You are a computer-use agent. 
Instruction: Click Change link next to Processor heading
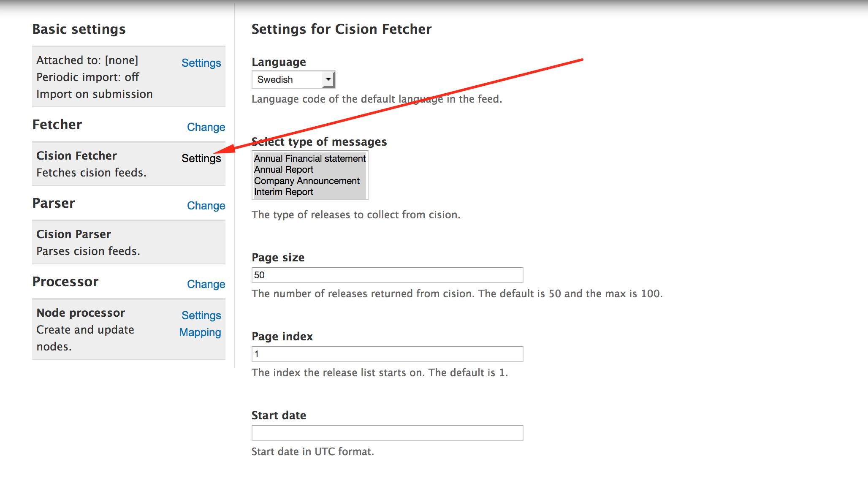(206, 284)
